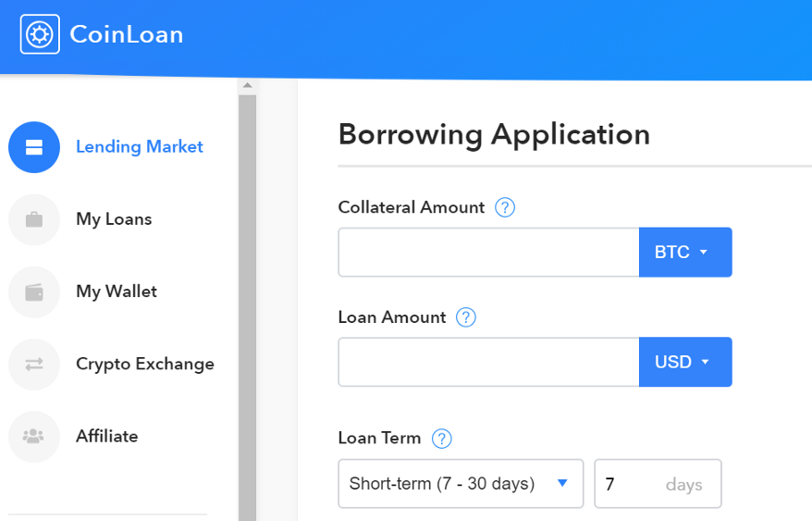
Task: Open the My Wallet menu item
Action: coord(117,292)
